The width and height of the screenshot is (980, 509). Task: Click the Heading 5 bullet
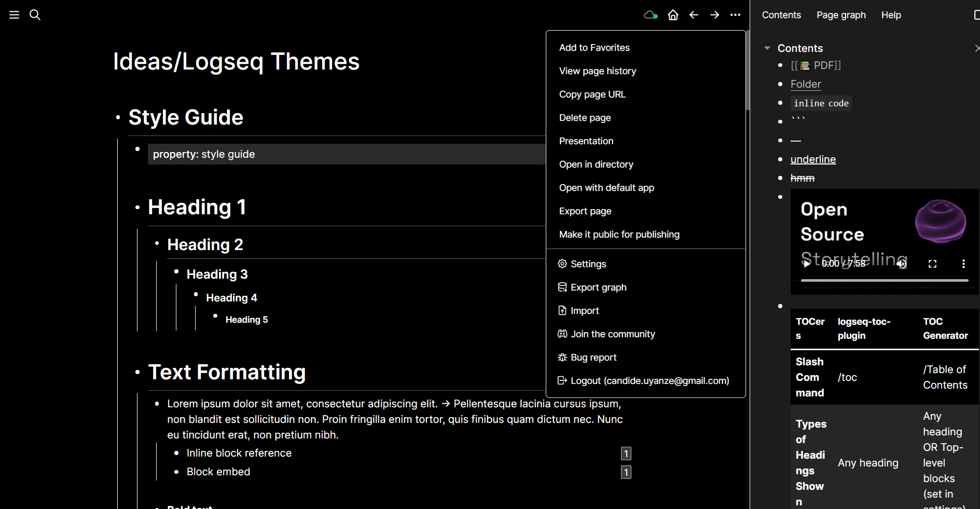point(215,315)
